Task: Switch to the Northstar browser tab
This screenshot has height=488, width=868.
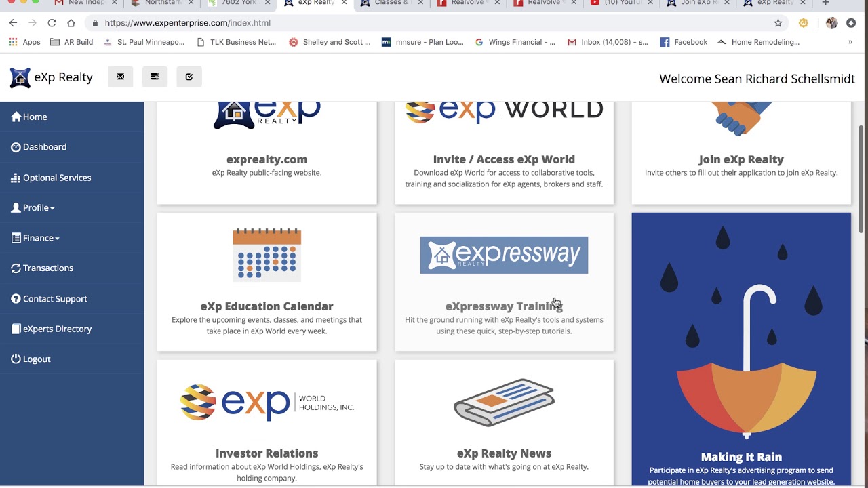Action: click(161, 3)
